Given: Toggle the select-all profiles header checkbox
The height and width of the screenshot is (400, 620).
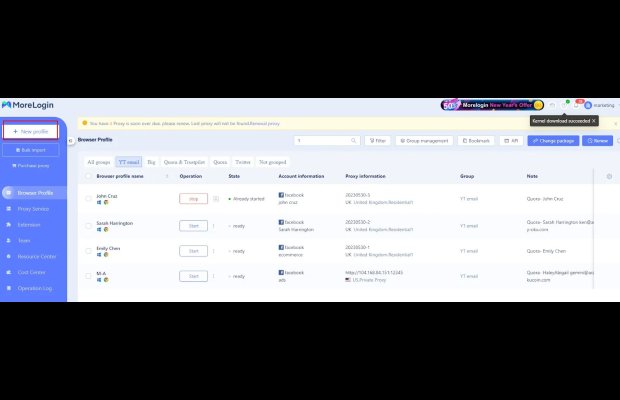Looking at the screenshot, I should [x=88, y=176].
